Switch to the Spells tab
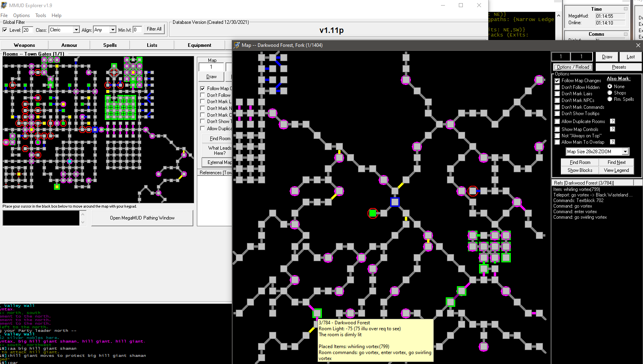The width and height of the screenshot is (643, 364). (x=110, y=45)
